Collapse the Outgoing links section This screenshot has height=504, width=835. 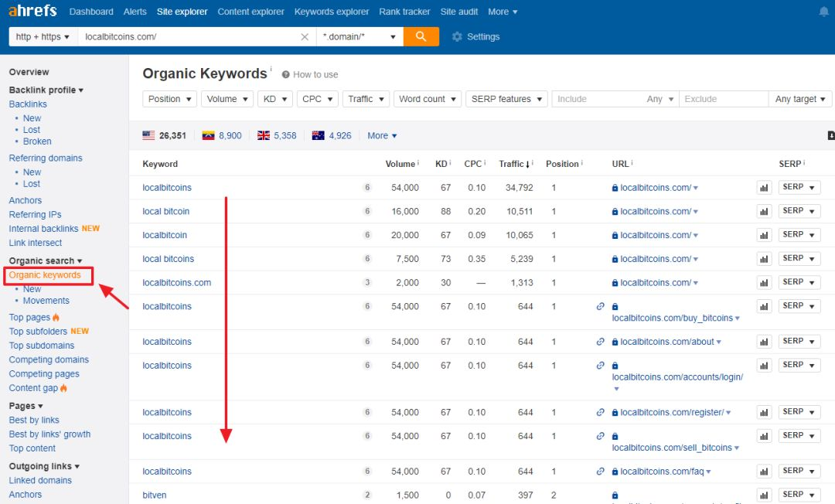(x=44, y=466)
